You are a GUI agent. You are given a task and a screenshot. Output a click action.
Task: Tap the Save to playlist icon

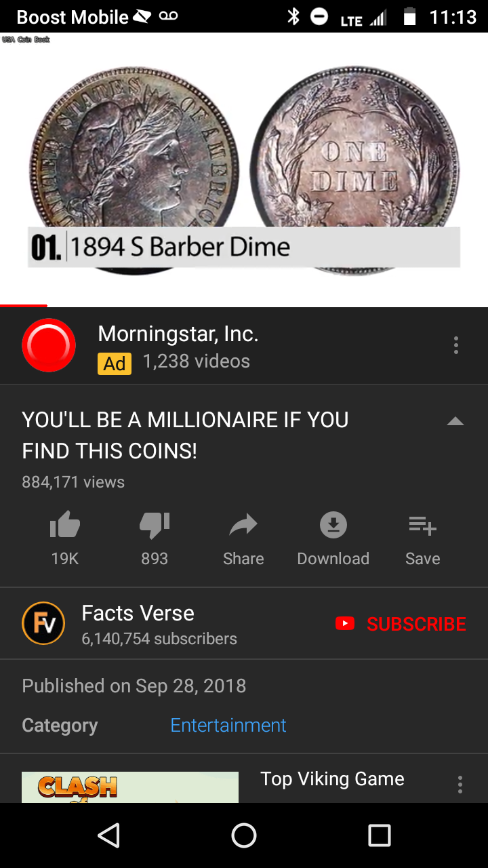[x=423, y=525]
